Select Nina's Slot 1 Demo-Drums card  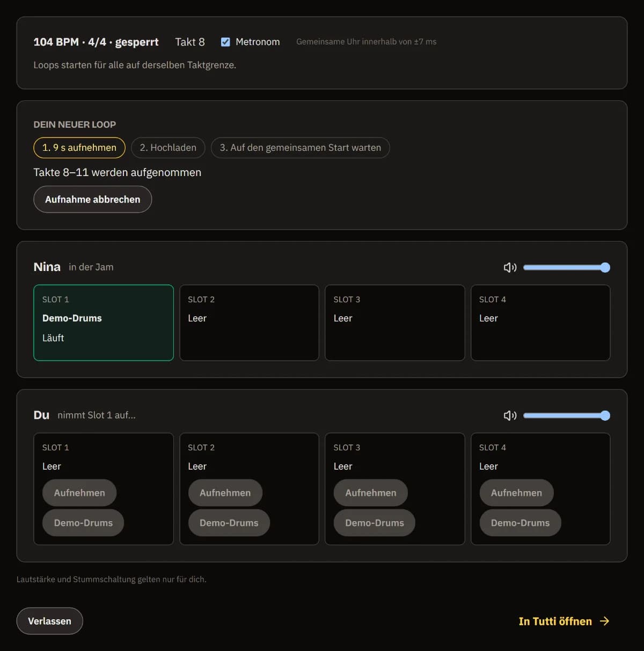pos(104,323)
